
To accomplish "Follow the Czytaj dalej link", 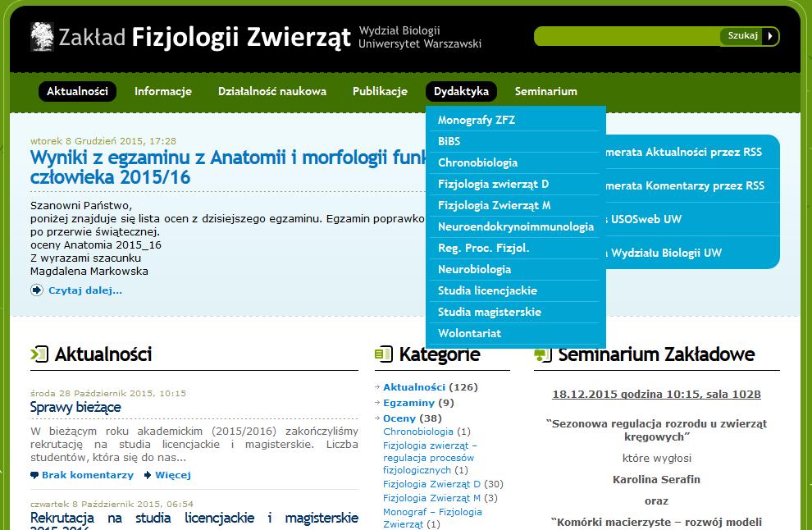I will (85, 290).
